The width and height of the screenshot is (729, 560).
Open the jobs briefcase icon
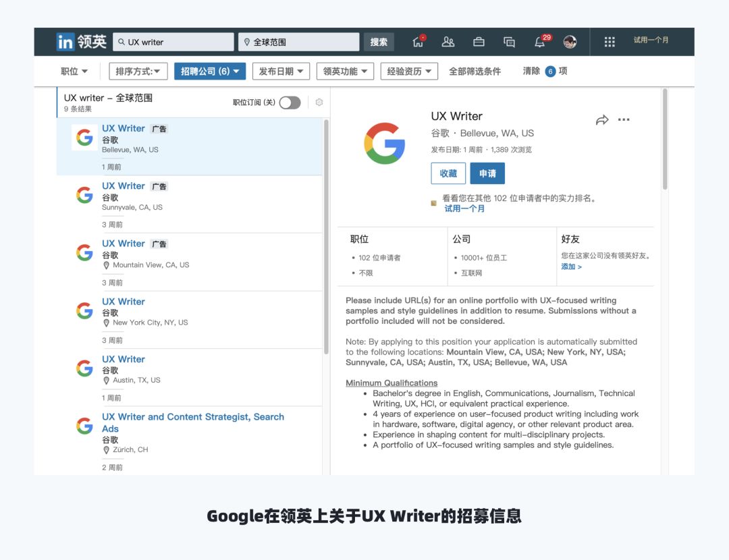(x=479, y=42)
